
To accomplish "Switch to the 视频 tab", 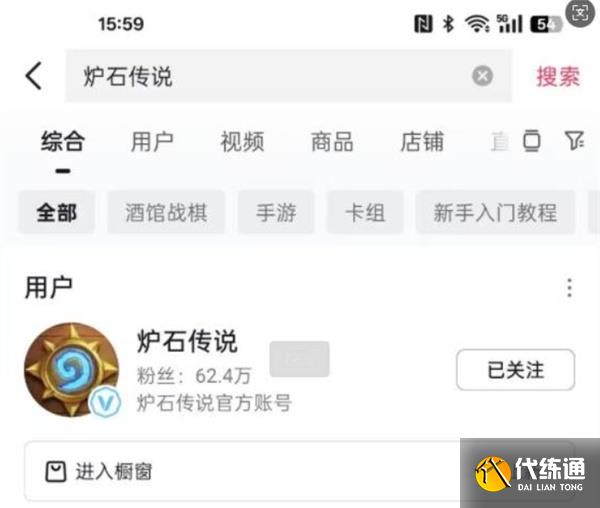I will point(242,141).
